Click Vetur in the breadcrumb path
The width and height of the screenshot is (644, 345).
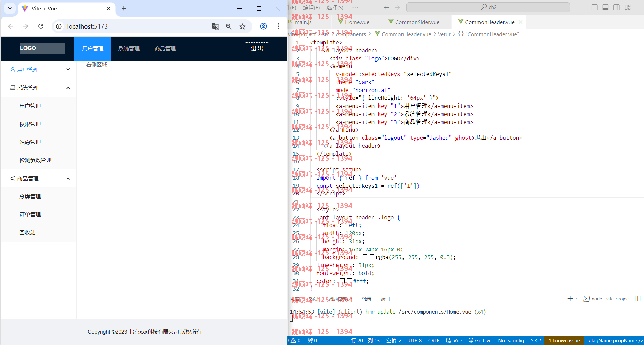tap(444, 34)
